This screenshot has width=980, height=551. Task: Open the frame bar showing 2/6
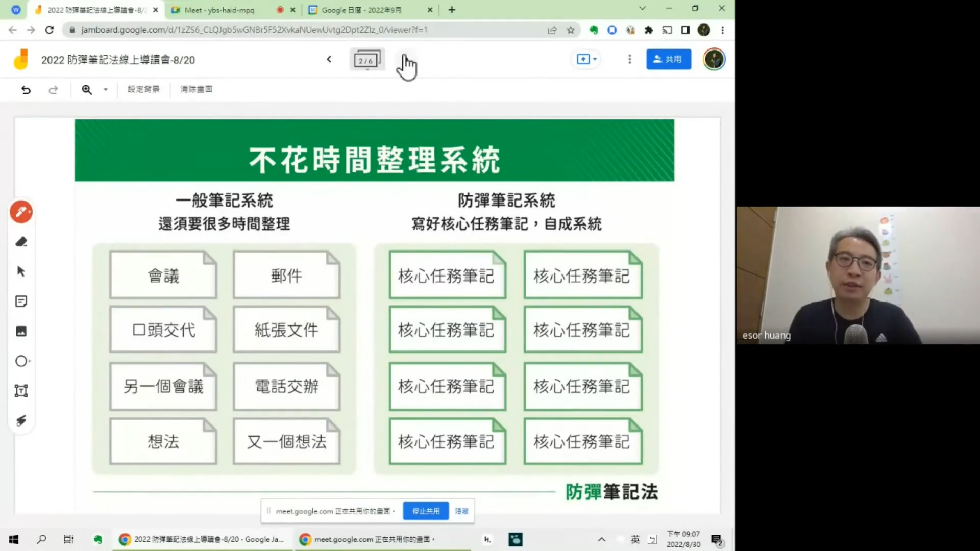click(x=366, y=60)
